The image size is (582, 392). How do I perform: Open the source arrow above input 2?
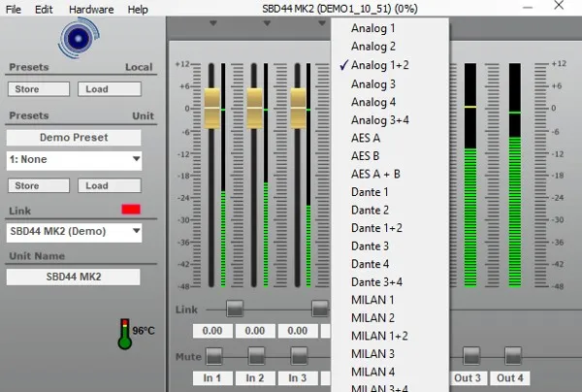267,23
